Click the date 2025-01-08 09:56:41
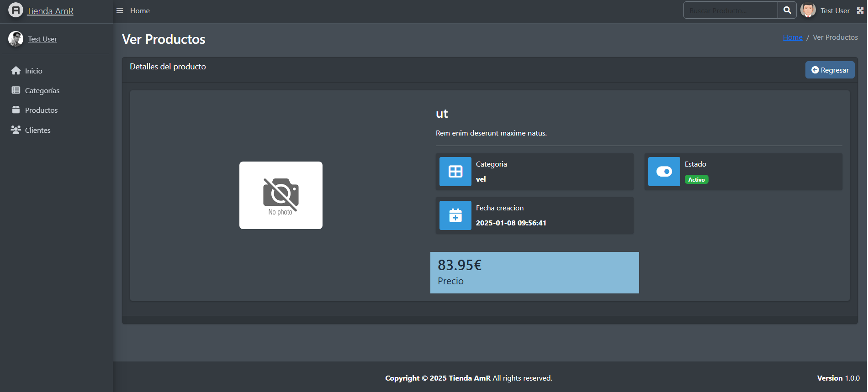868x392 pixels. (x=511, y=223)
